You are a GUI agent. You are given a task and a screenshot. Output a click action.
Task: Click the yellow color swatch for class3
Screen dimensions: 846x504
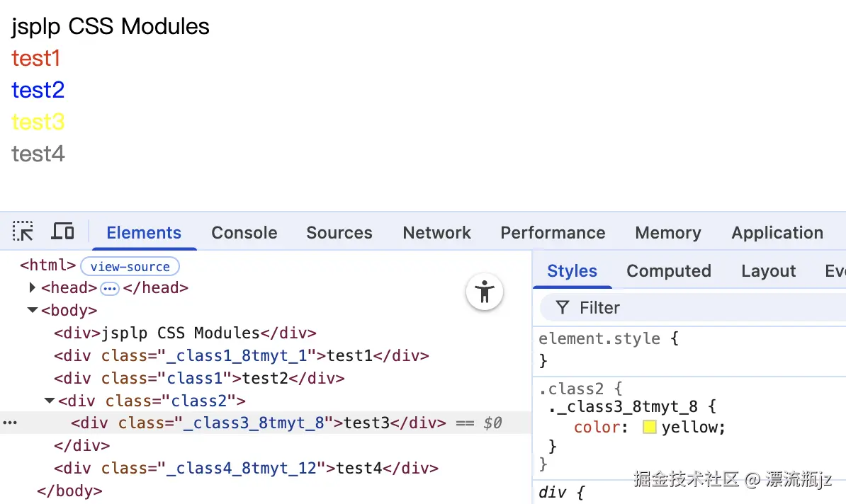tap(649, 427)
